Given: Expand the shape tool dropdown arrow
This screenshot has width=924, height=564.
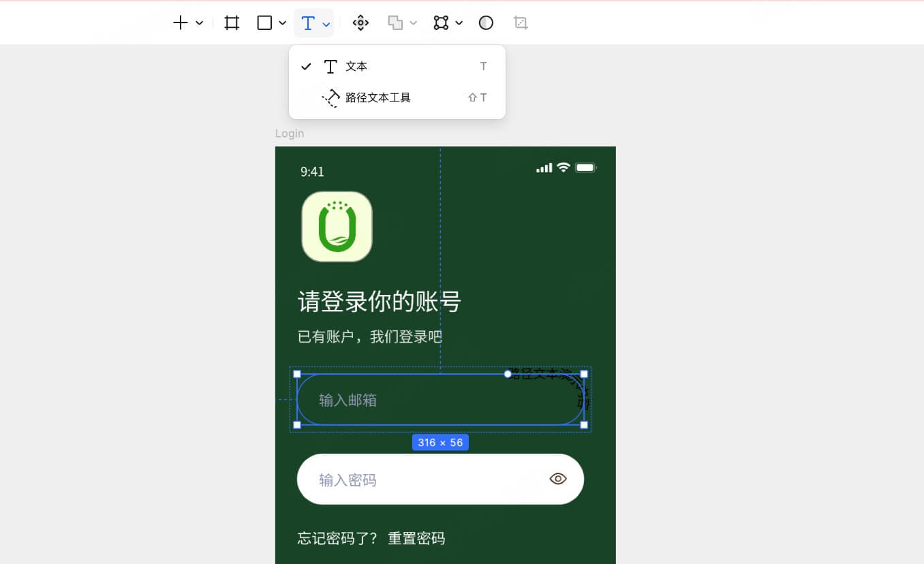Looking at the screenshot, I should tap(282, 23).
